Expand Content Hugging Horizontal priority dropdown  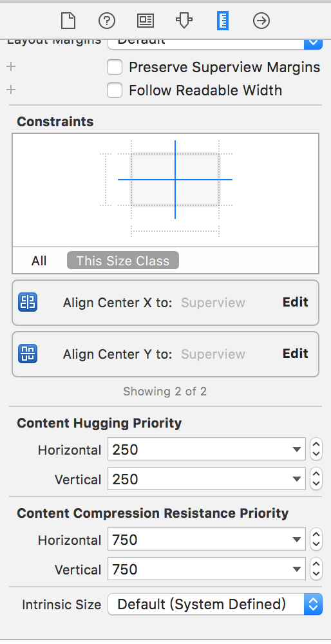[x=297, y=450]
